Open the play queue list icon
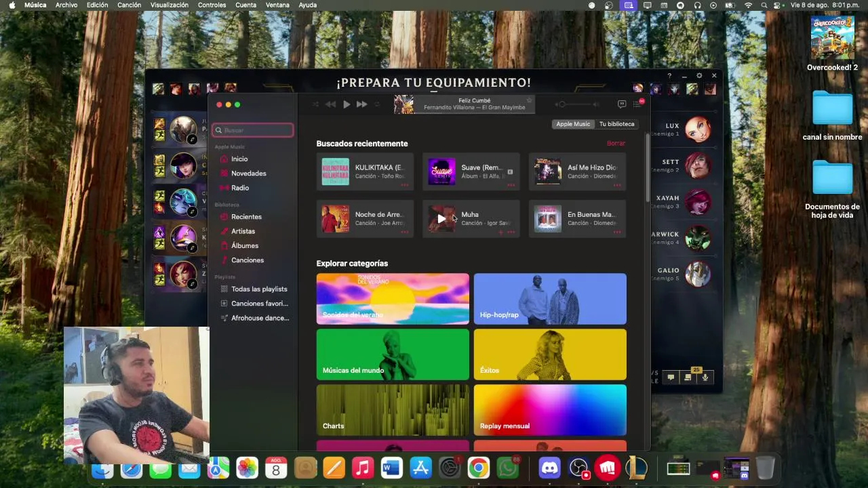 (x=637, y=104)
